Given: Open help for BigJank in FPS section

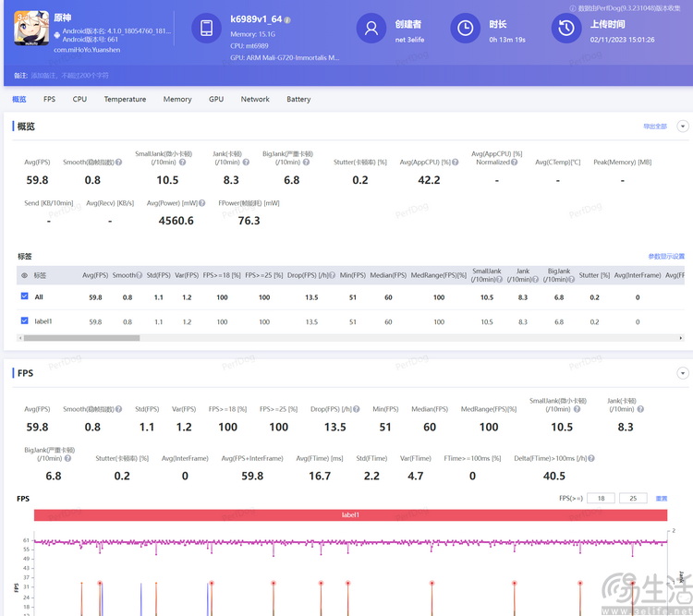Looking at the screenshot, I should pyautogui.click(x=67, y=458).
